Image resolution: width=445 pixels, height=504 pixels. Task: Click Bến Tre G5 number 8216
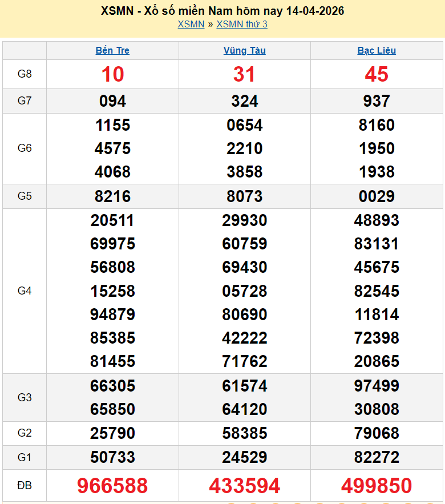pyautogui.click(x=112, y=196)
